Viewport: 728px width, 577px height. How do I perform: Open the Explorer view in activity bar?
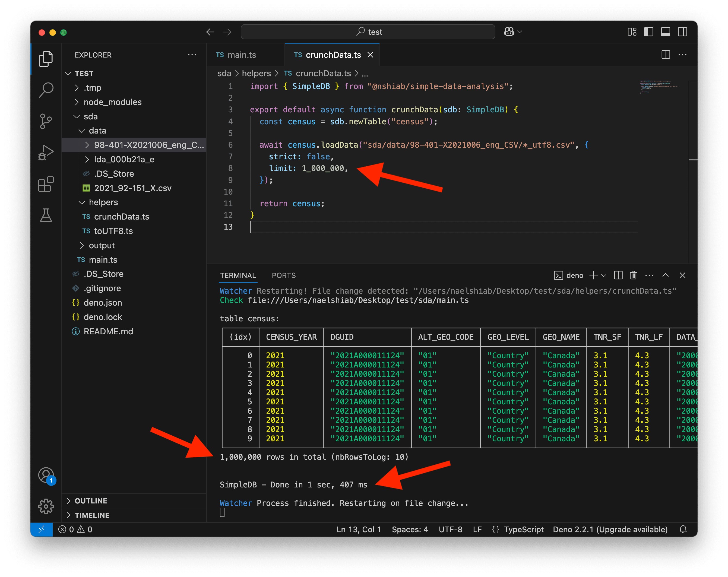(46, 59)
